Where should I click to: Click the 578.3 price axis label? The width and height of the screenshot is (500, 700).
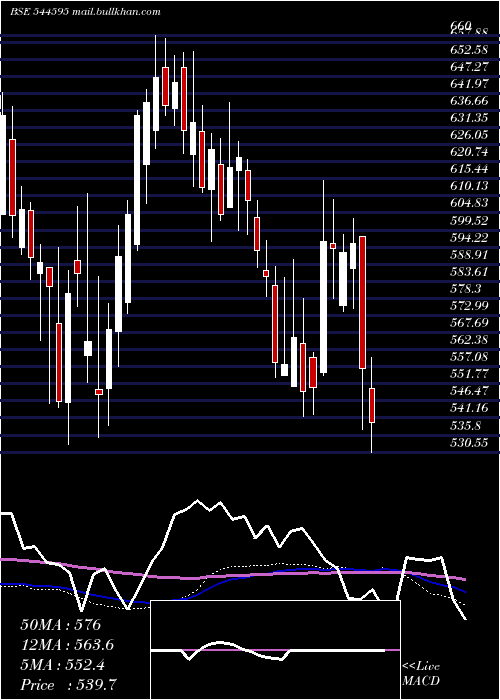(466, 289)
